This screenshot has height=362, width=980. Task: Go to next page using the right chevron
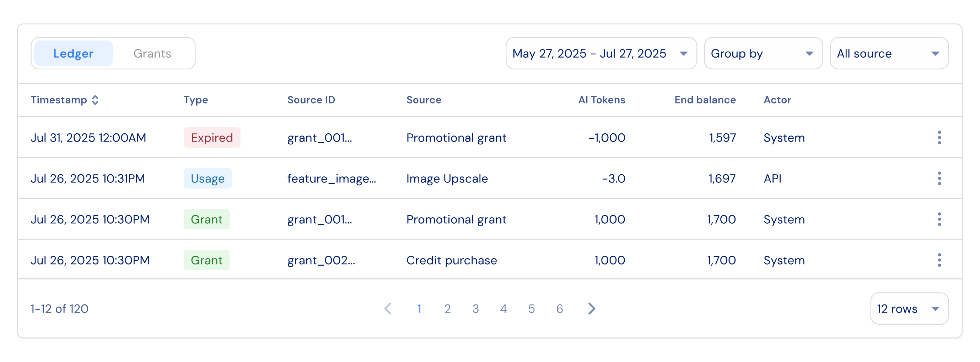coord(591,309)
